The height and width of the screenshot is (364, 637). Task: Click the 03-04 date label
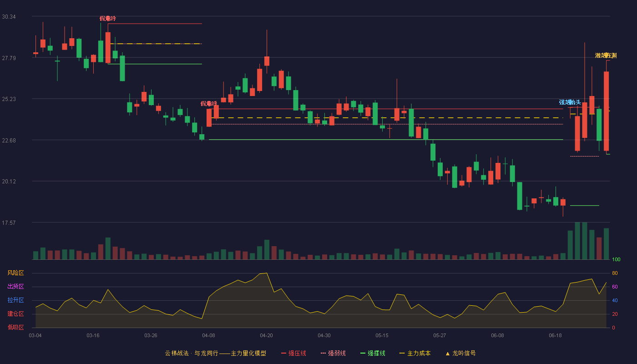(x=35, y=335)
